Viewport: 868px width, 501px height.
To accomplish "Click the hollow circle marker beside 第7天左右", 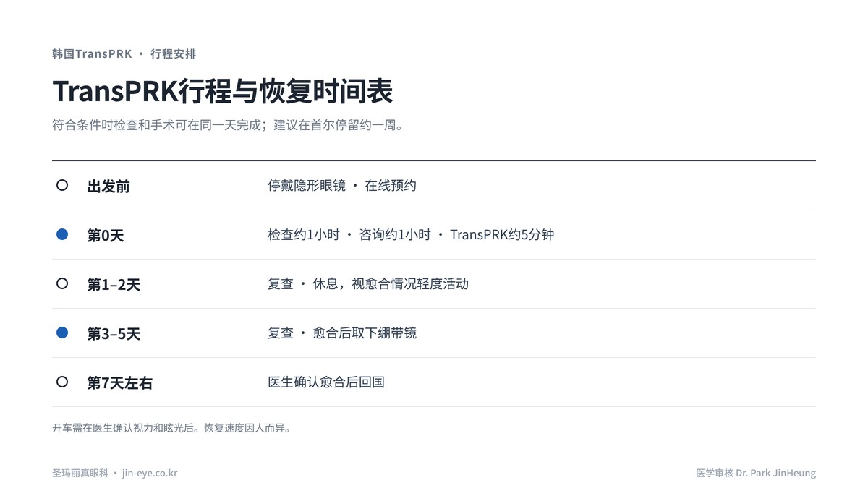I will point(62,382).
